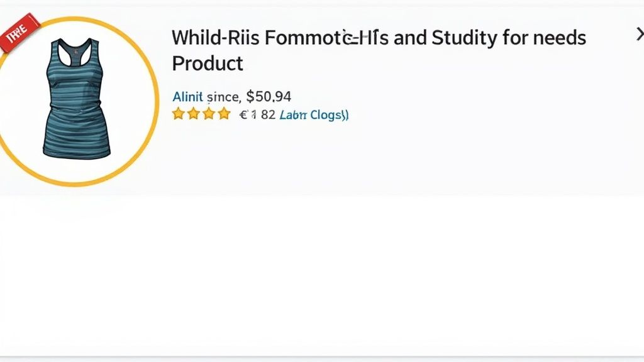
Task: Visit the "Alinit" seller link
Action: (187, 97)
